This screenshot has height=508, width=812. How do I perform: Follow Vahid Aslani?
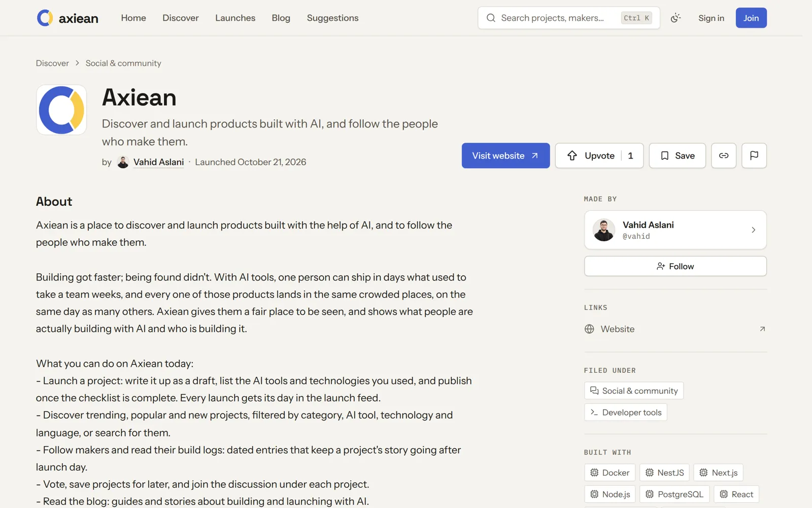coord(675,266)
